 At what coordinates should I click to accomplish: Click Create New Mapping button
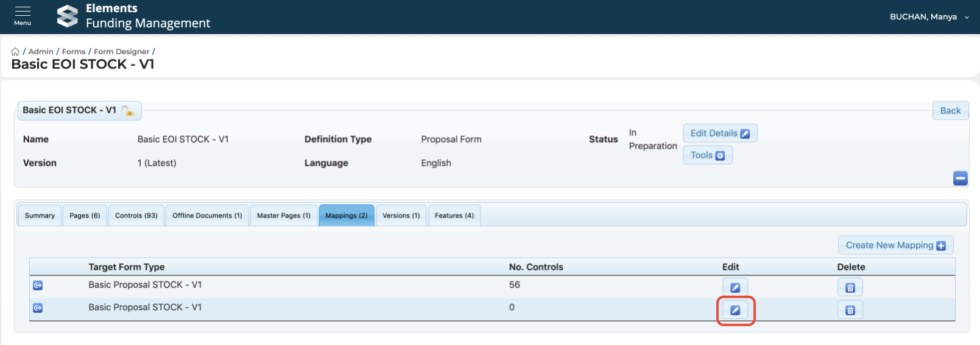pos(895,245)
